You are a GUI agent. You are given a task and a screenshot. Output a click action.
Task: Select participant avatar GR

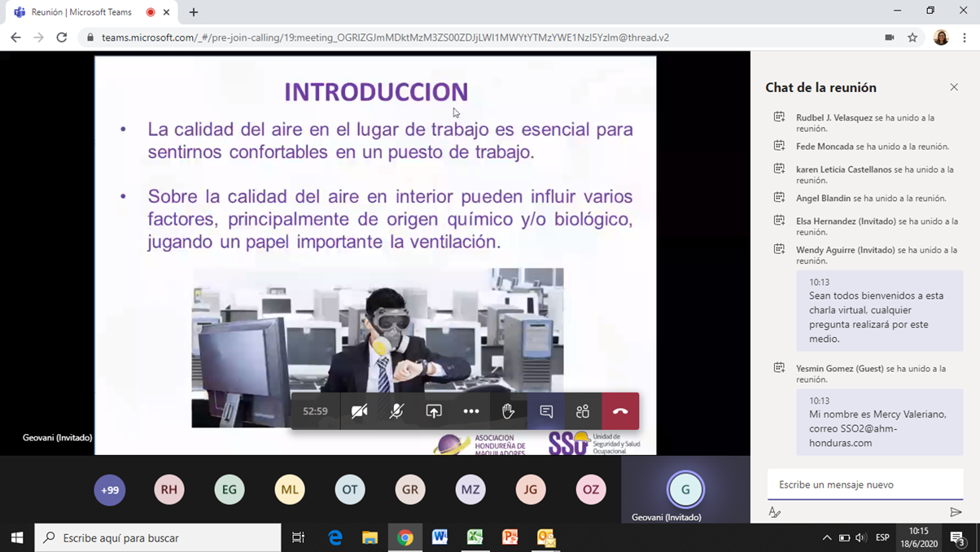click(410, 490)
